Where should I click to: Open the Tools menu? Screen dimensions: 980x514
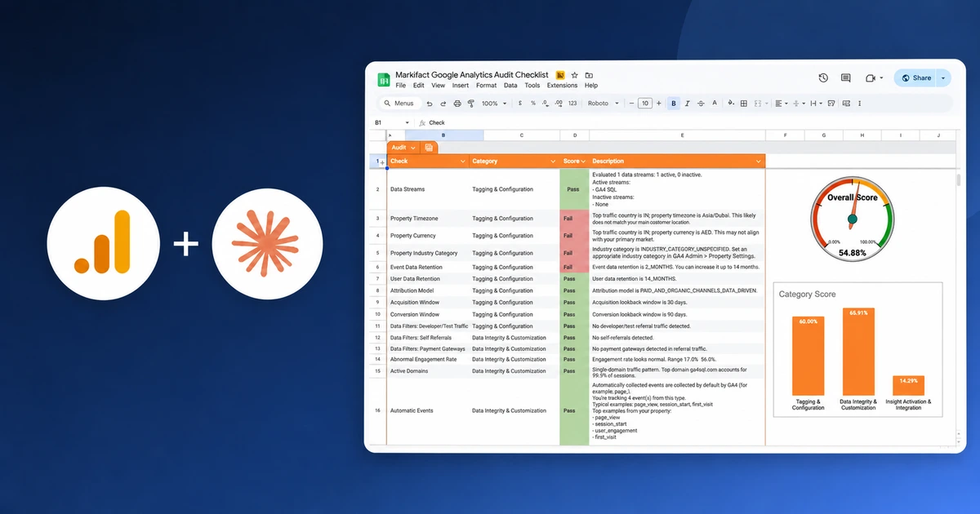tap(532, 85)
